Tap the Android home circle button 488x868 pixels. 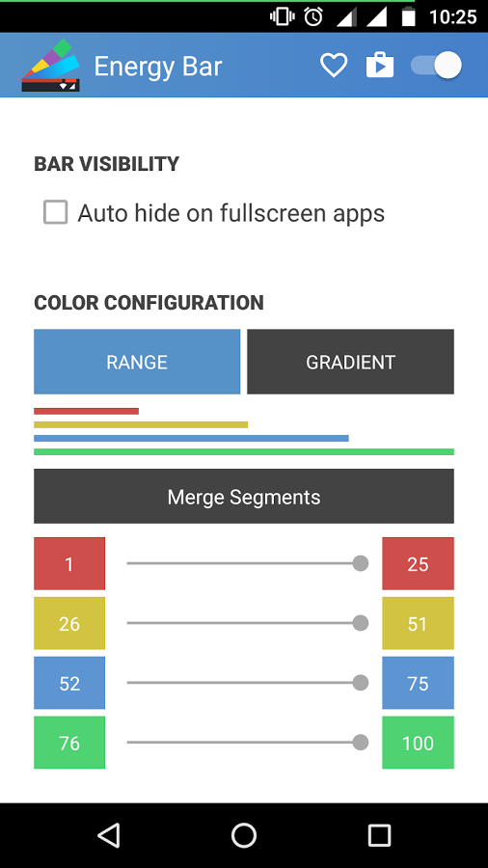point(244,835)
